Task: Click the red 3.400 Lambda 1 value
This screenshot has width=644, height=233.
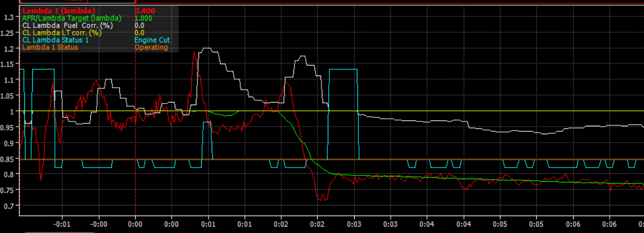Action: tap(145, 11)
